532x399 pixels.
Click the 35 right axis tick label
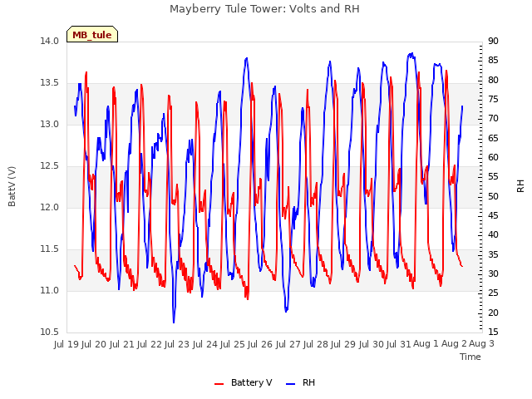click(x=493, y=255)
